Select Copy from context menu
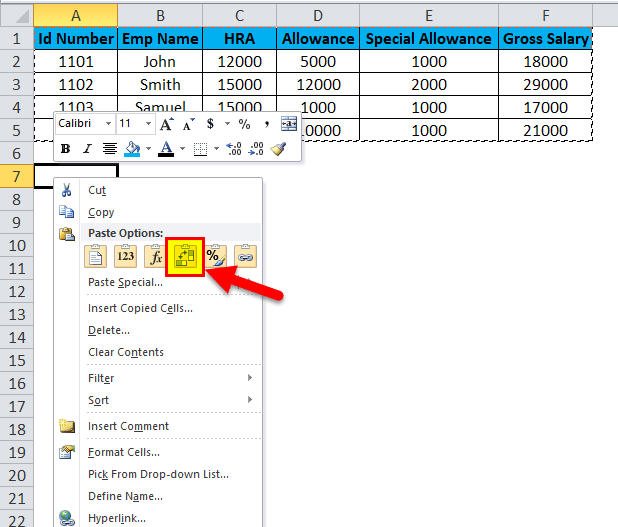618x527 pixels. coord(159,212)
